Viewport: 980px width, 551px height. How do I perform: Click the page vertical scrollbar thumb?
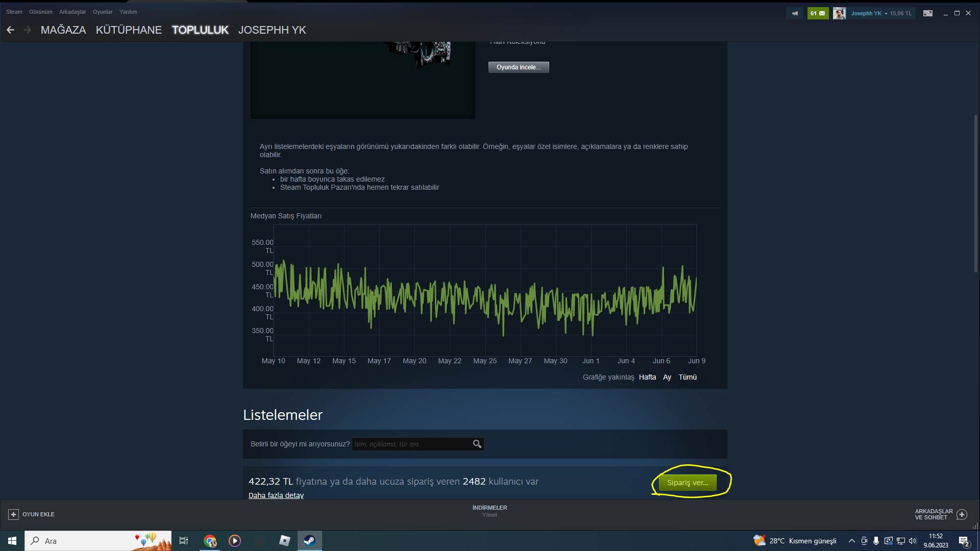pyautogui.click(x=975, y=194)
